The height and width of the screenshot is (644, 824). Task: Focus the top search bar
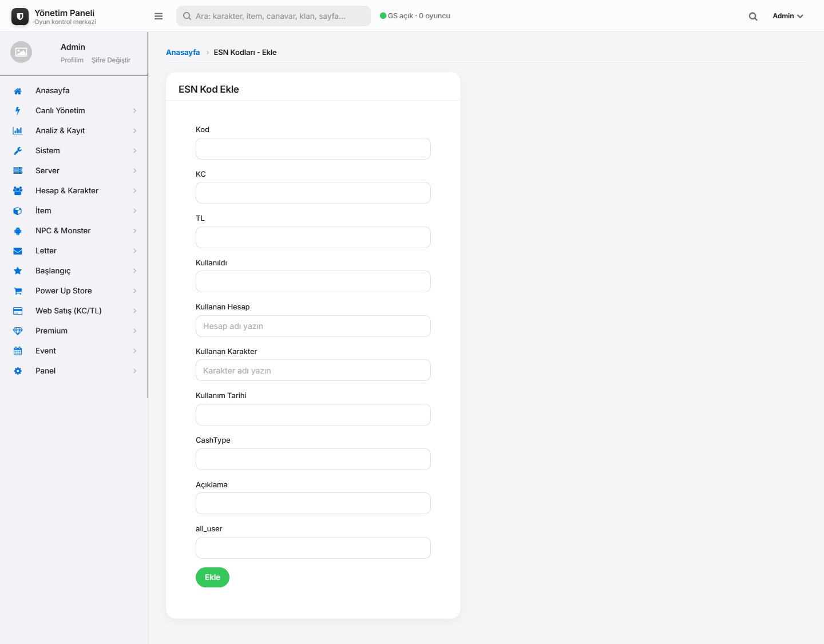pos(274,16)
